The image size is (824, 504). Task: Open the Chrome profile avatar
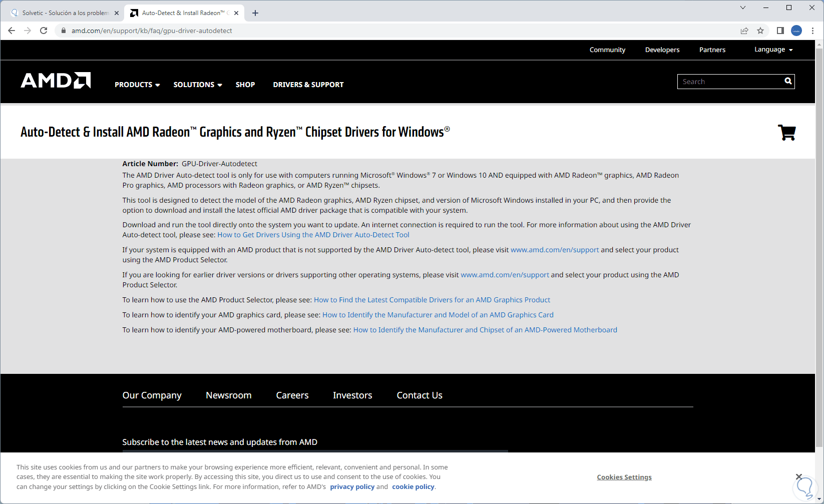[796, 31]
